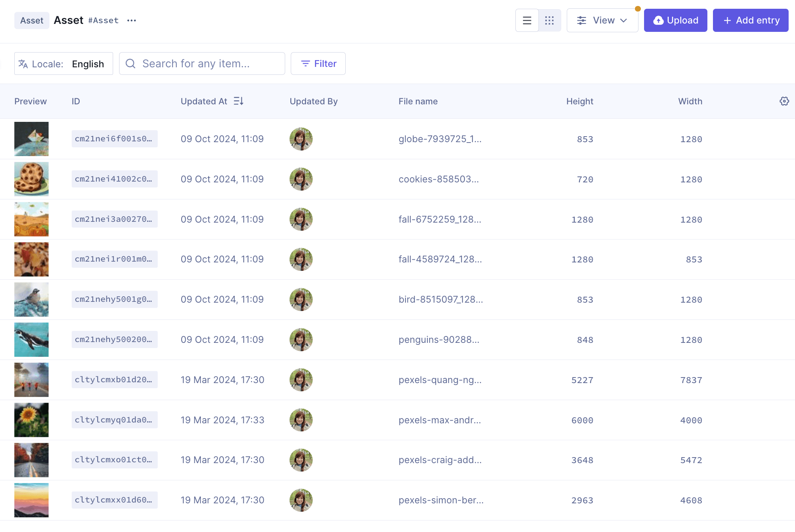795x532 pixels.
Task: Click the Asset breadcrumb tag
Action: tap(32, 20)
